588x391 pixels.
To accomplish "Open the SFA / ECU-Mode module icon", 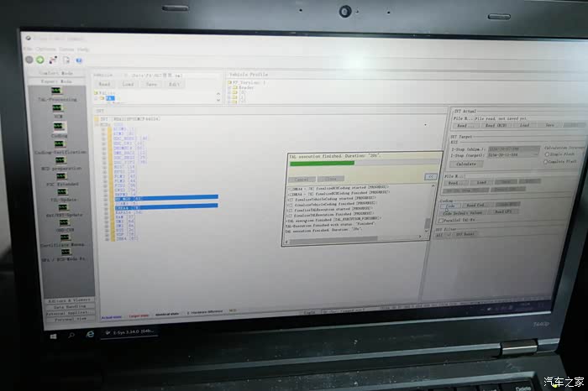I will pos(66,252).
